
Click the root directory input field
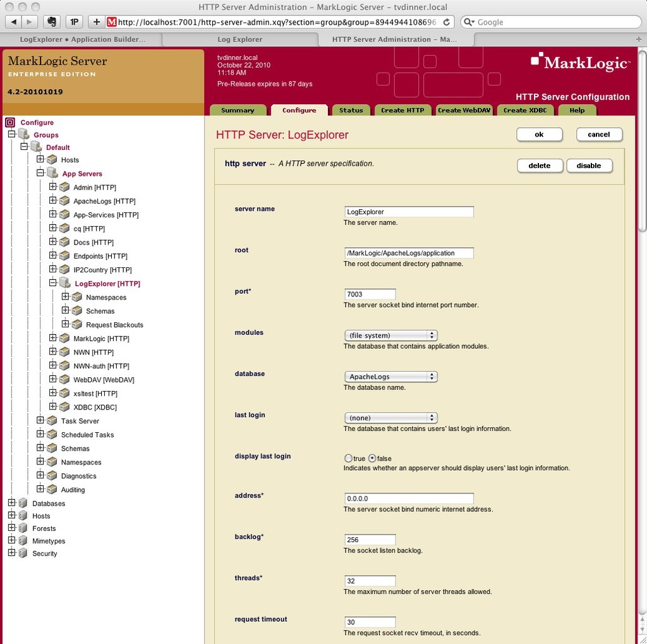pyautogui.click(x=409, y=253)
